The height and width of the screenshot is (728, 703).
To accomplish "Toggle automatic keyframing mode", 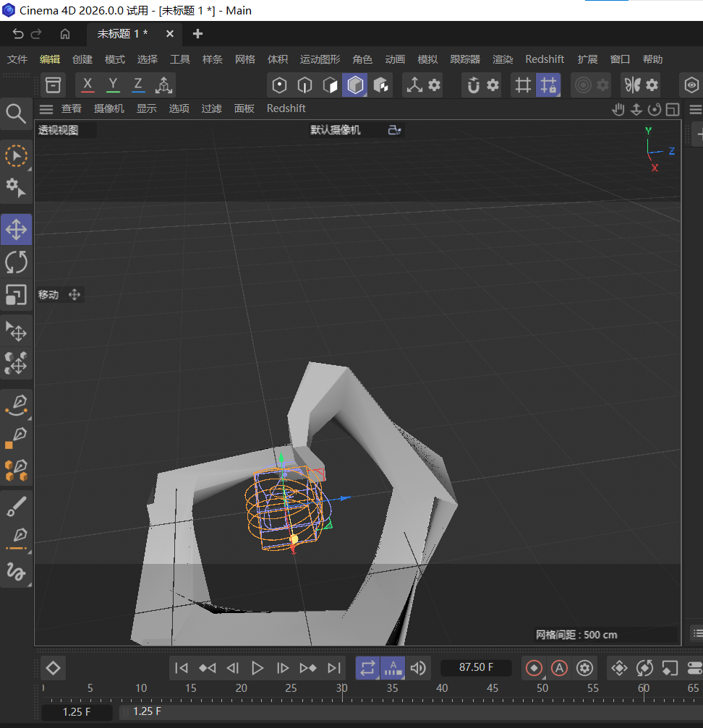I will coord(559,668).
